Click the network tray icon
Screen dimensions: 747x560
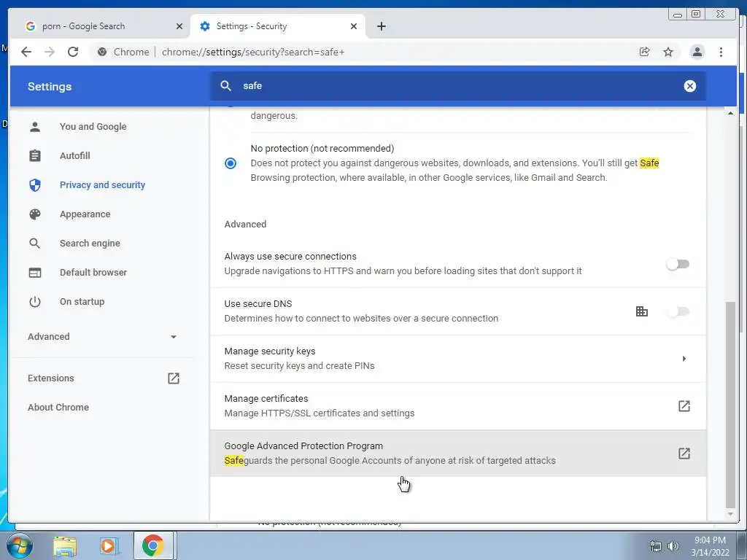[656, 546]
